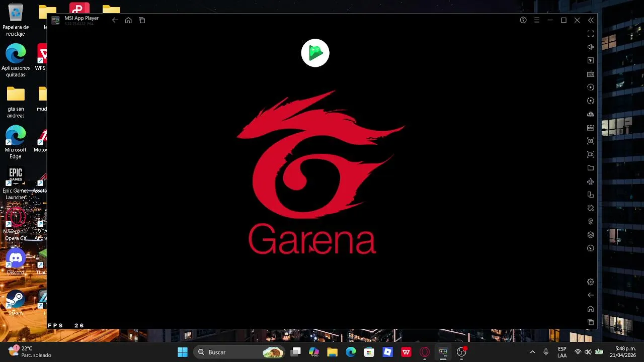The image size is (644, 362).
Task: Open the hamburger menu in the title bar
Action: (537, 20)
